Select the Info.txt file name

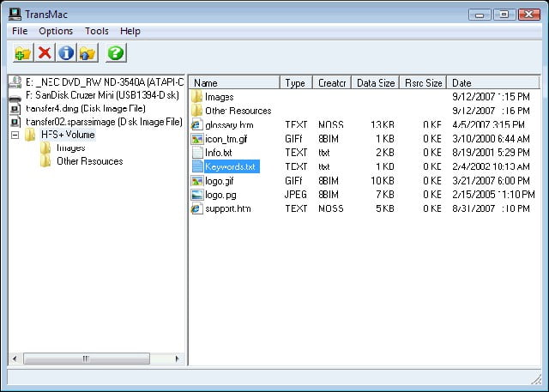(219, 153)
